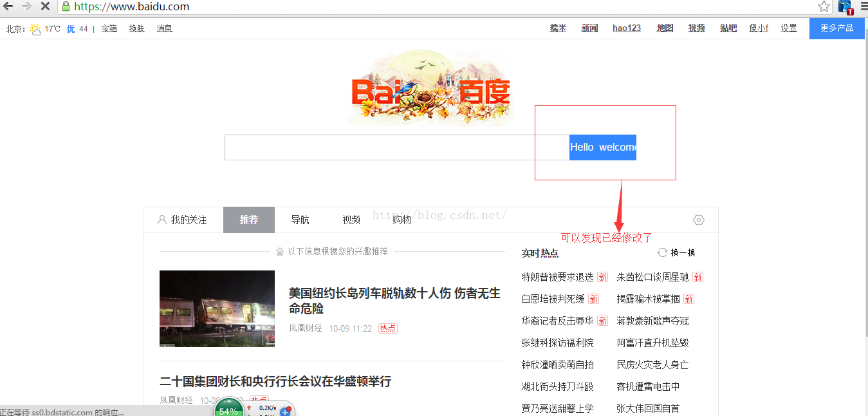Open hot topic 华裔记者反击辱华
Screen dimensions: 868x416
click(557, 321)
